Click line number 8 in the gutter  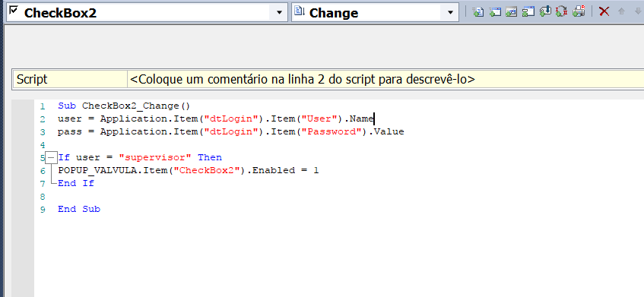[x=43, y=197]
